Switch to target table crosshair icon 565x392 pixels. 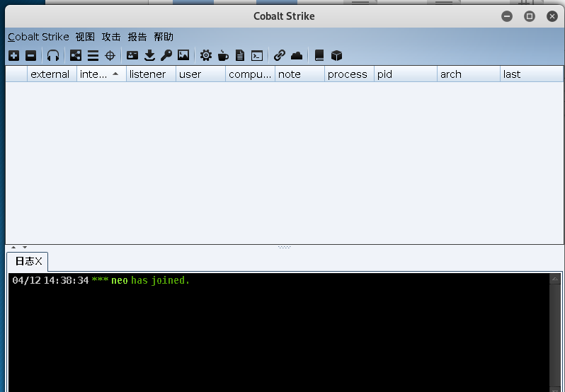(x=110, y=55)
